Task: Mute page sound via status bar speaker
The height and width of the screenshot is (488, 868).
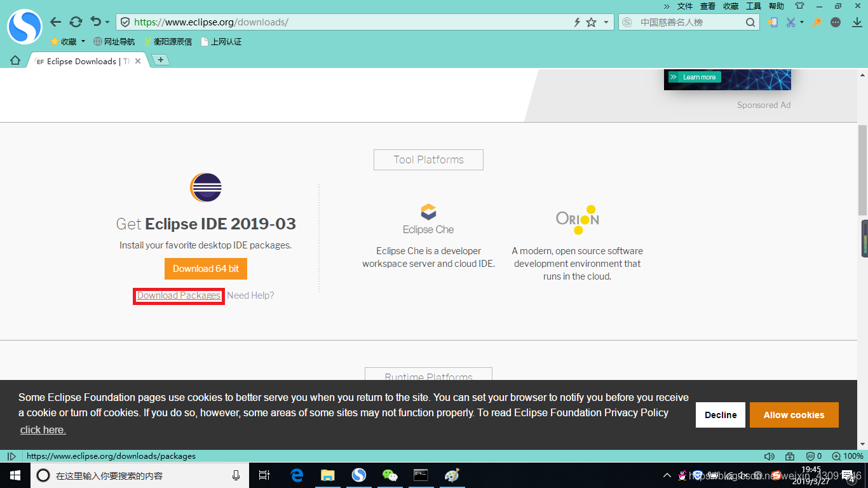Action: pyautogui.click(x=770, y=456)
